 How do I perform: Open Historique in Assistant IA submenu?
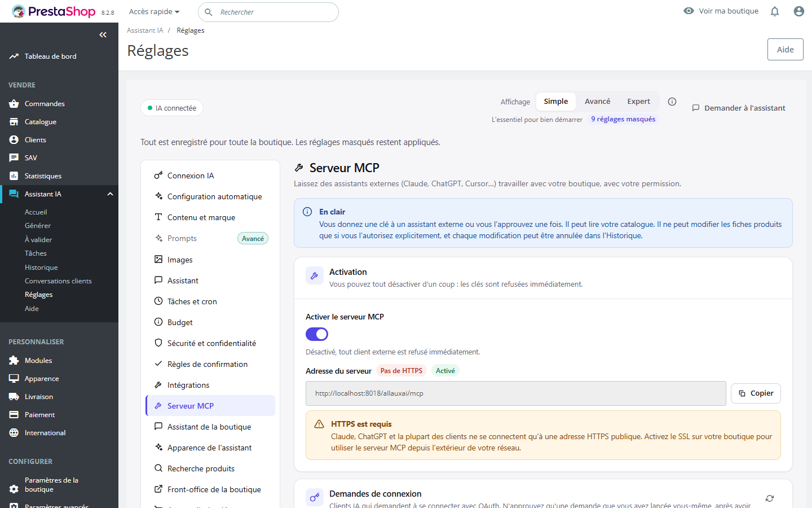coord(41,268)
